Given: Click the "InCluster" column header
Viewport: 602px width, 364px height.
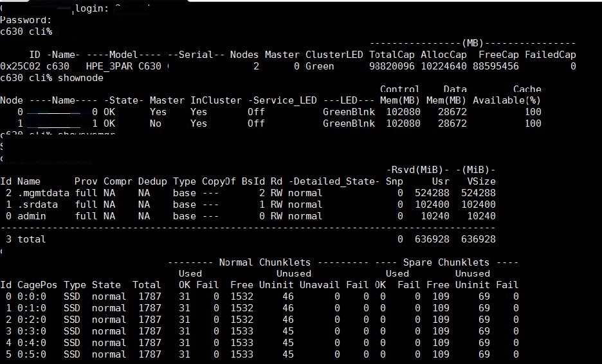Looking at the screenshot, I should [x=216, y=100].
